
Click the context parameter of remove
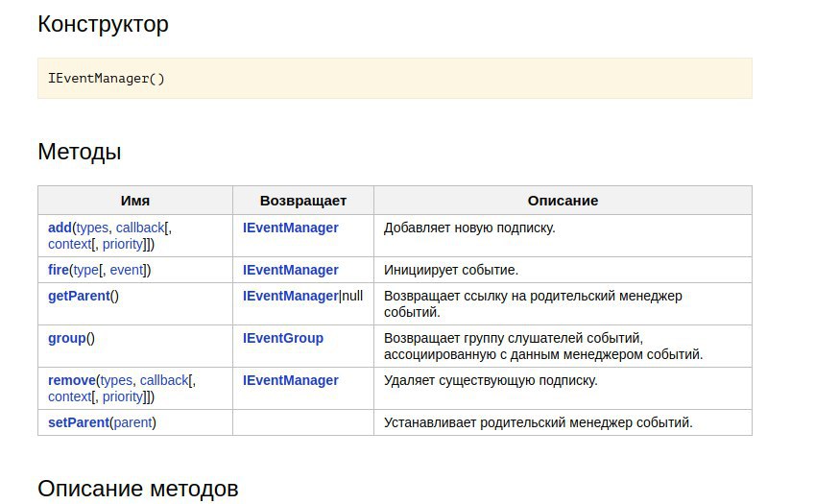[x=69, y=397]
